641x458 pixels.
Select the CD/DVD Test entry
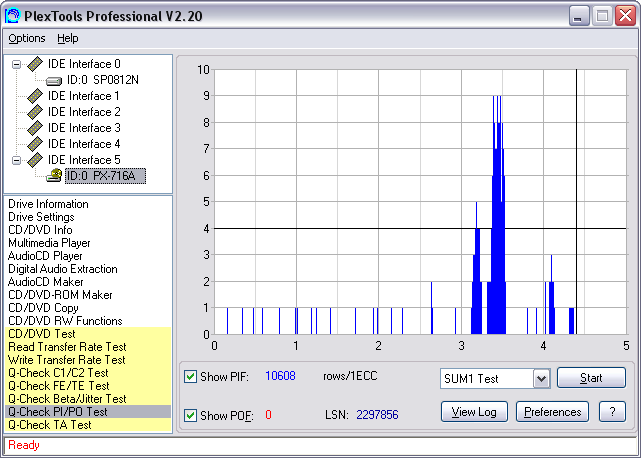pyautogui.click(x=88, y=334)
